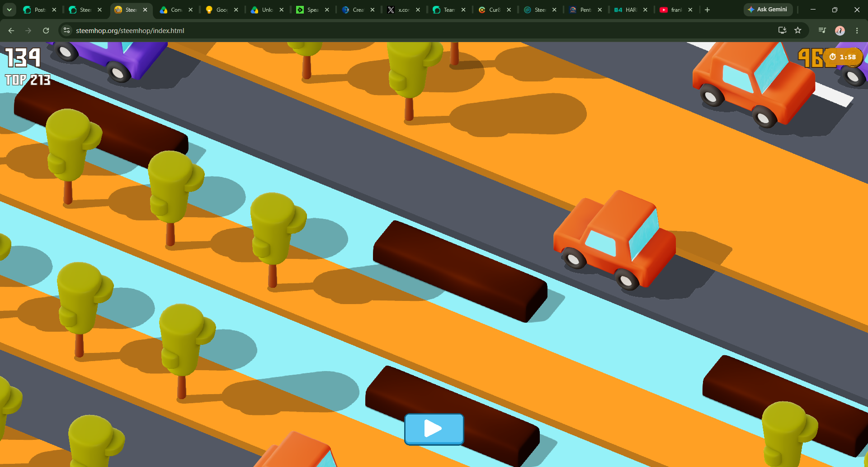Open the media control icon in toolbar
This screenshot has height=467, width=868.
pyautogui.click(x=822, y=30)
